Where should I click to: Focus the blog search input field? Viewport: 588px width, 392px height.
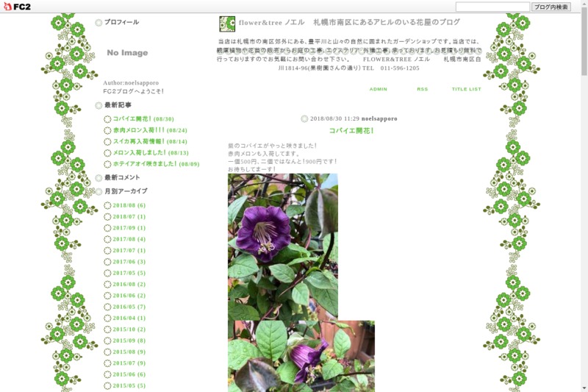click(x=492, y=7)
